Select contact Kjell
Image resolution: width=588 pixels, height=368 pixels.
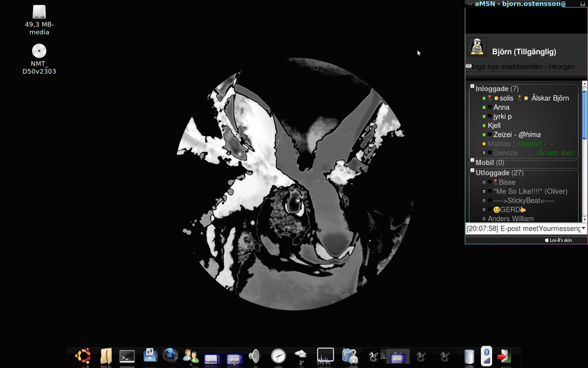(494, 125)
